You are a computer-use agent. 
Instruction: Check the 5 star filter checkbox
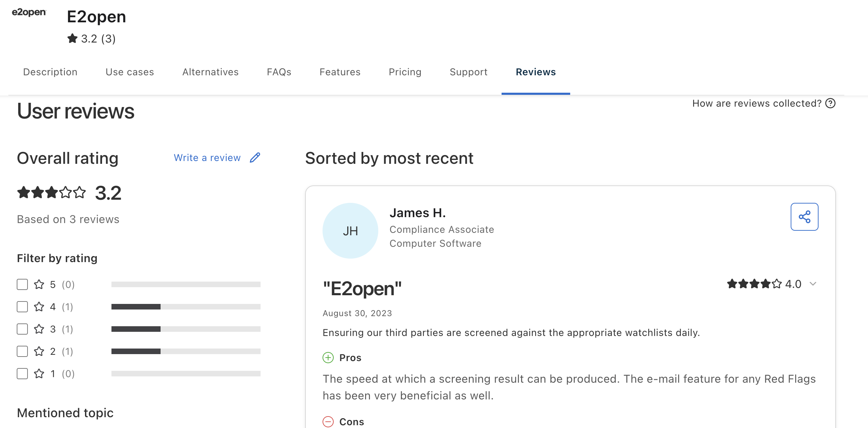(22, 284)
